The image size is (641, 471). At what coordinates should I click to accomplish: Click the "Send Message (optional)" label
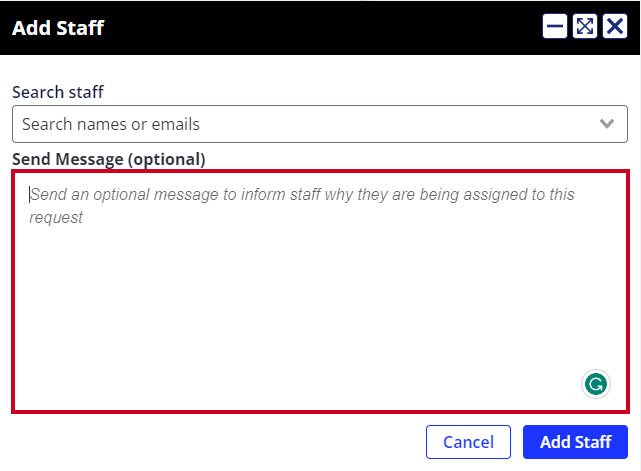(x=109, y=159)
